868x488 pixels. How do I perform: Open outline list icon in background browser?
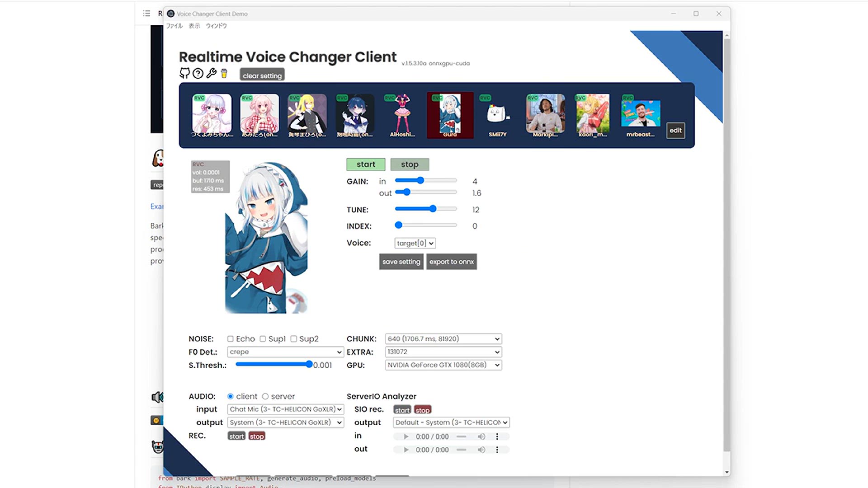pos(146,13)
